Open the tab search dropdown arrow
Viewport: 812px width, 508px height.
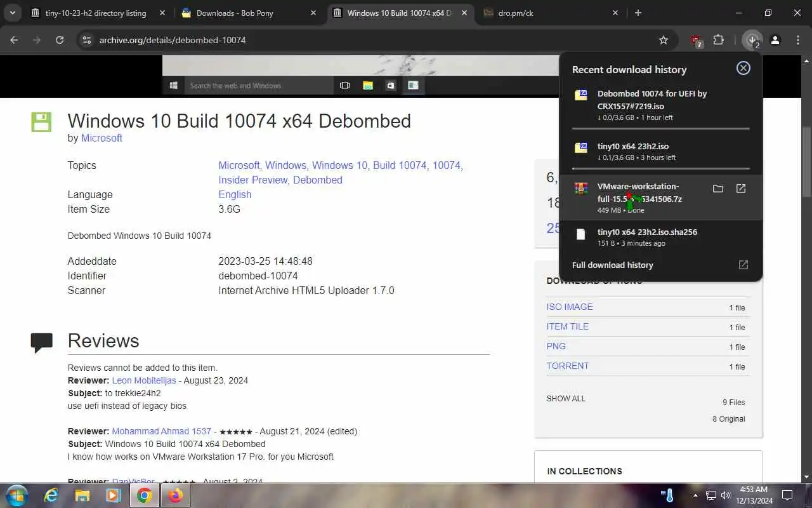click(x=12, y=13)
